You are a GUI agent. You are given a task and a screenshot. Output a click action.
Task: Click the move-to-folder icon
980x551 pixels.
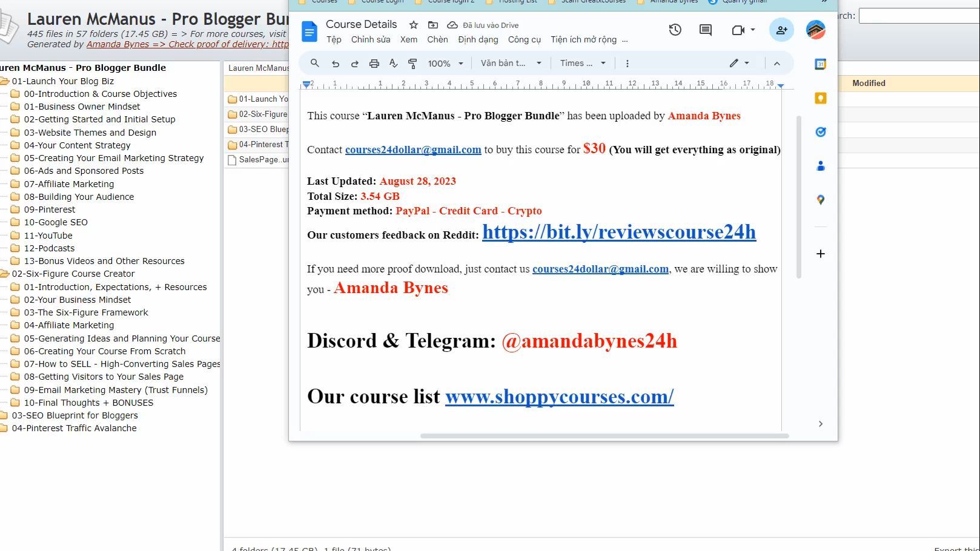433,25
